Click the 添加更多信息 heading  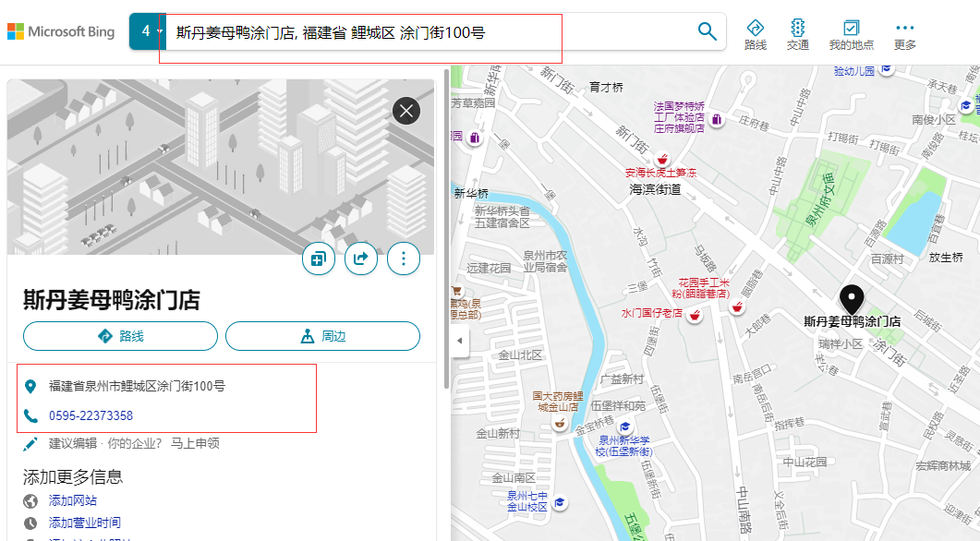[73, 477]
